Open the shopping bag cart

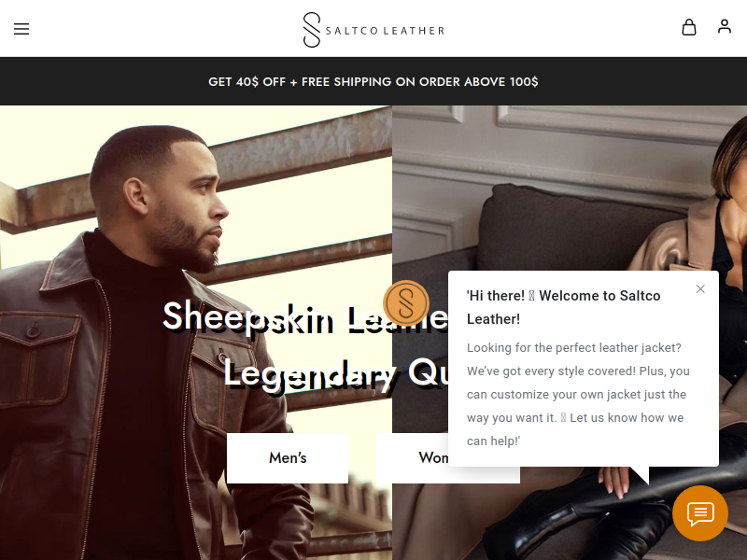(689, 27)
